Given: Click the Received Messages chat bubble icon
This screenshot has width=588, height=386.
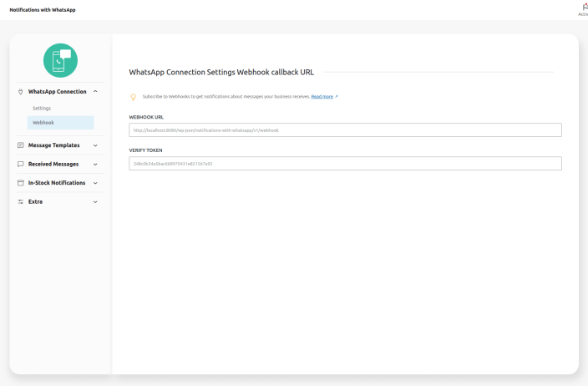Looking at the screenshot, I should click(21, 164).
